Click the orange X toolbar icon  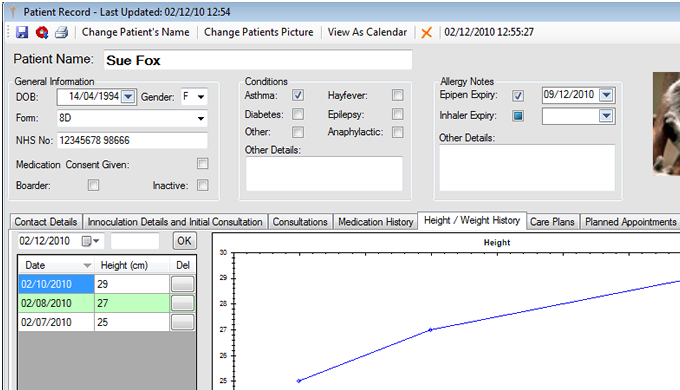tap(427, 33)
